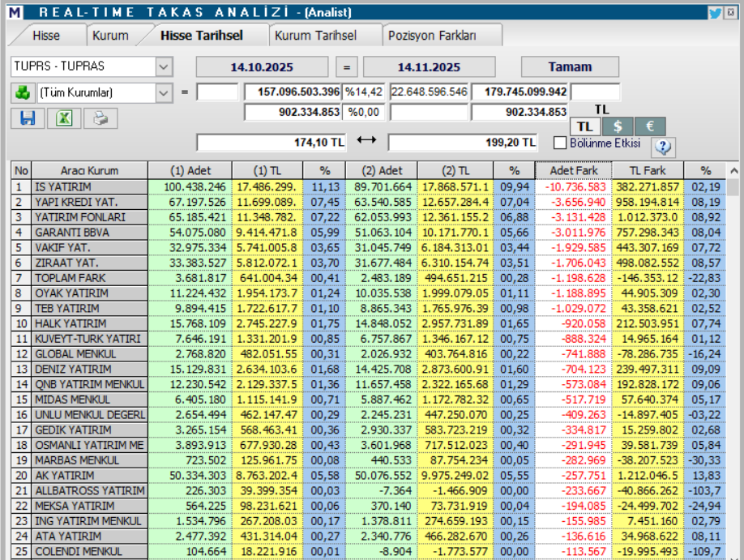Image resolution: width=744 pixels, height=560 pixels.
Task: Pick end date 14.11.2025
Action: [429, 67]
